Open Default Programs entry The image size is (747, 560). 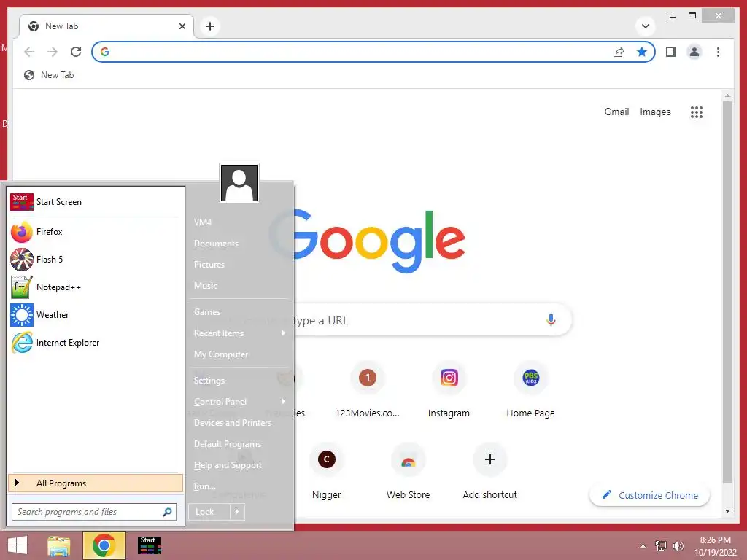[x=228, y=444]
